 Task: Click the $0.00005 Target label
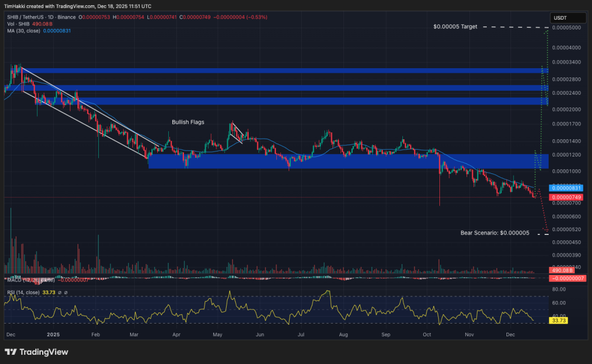454,27
